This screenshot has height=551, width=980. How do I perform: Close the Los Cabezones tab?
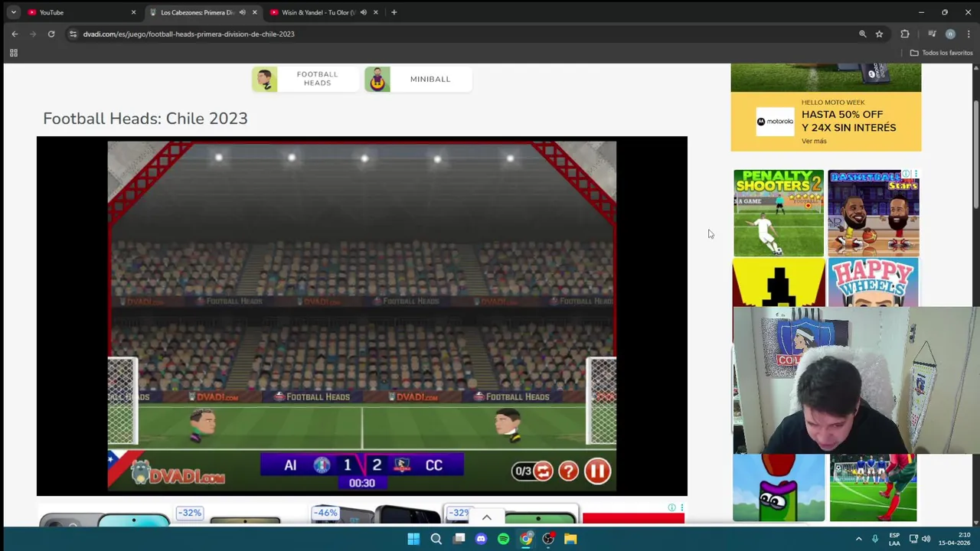[254, 12]
